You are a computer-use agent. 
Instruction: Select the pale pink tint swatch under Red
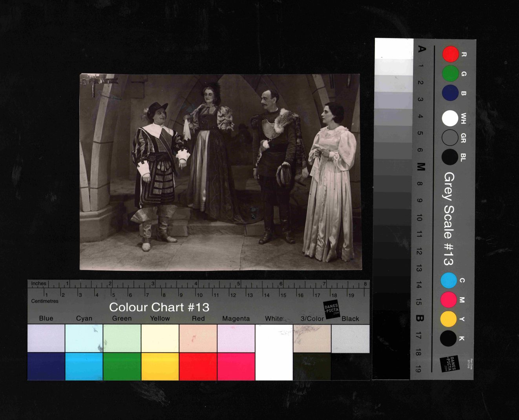[x=198, y=338]
